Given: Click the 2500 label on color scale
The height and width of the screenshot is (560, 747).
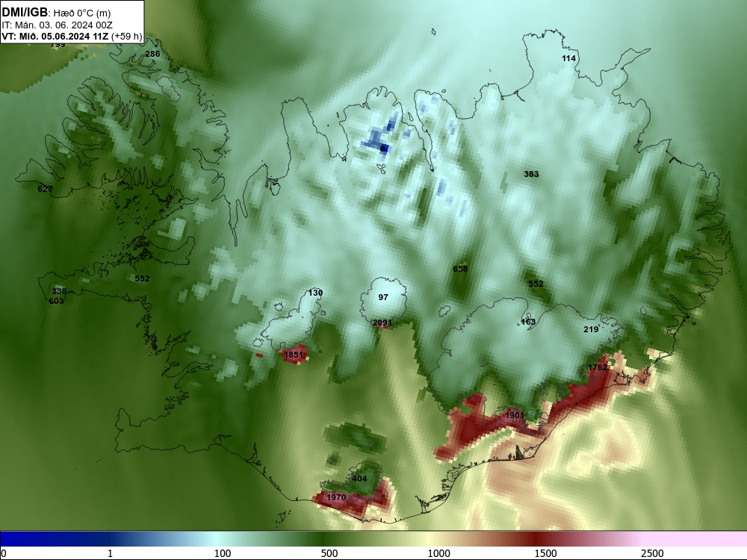Looking at the screenshot, I should click(x=652, y=553).
